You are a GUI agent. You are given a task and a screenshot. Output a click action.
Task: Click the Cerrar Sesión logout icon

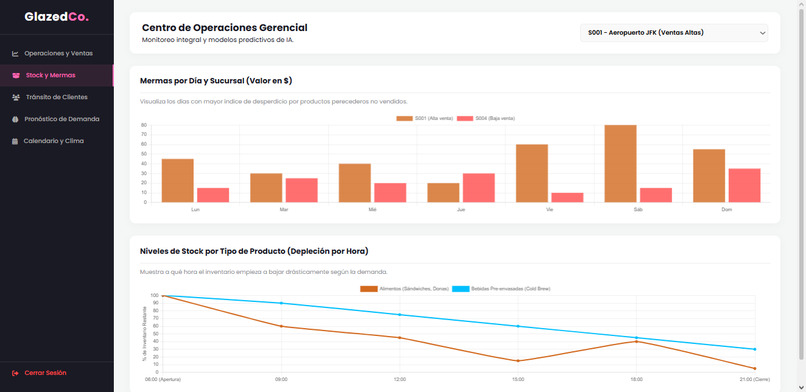pos(15,373)
